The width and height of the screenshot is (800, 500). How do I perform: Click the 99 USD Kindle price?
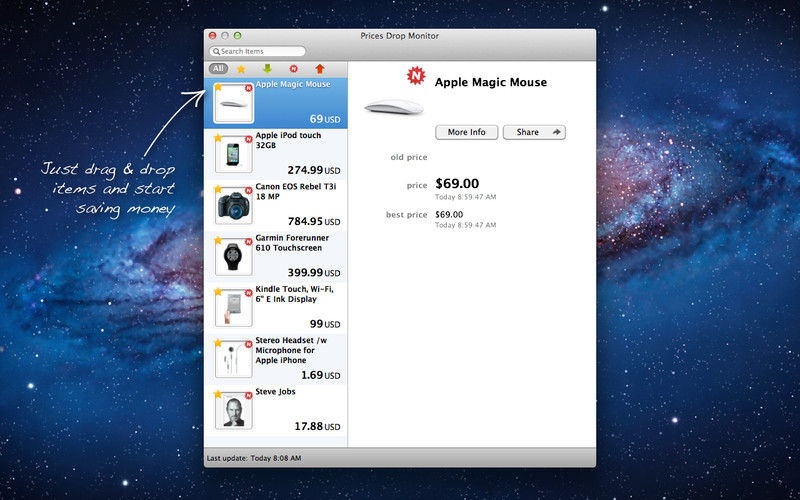tap(325, 324)
